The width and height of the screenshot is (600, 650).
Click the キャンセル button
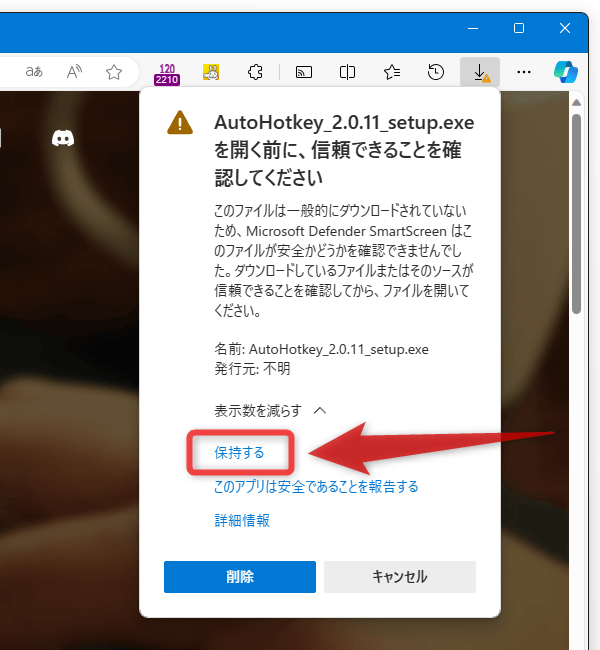click(400, 577)
